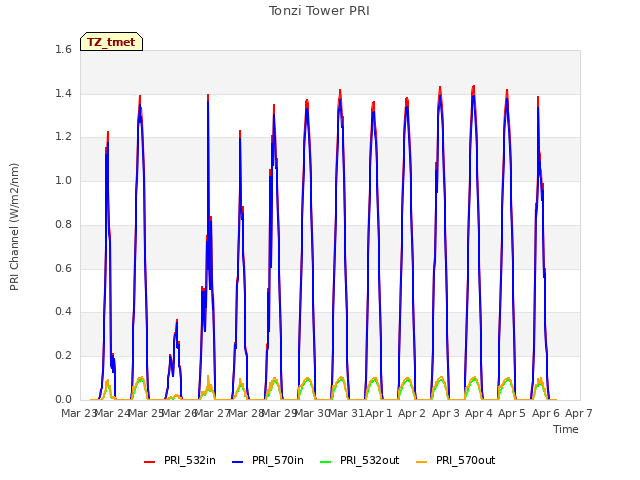Click the Apr 3 x-axis tick label

tap(446, 413)
